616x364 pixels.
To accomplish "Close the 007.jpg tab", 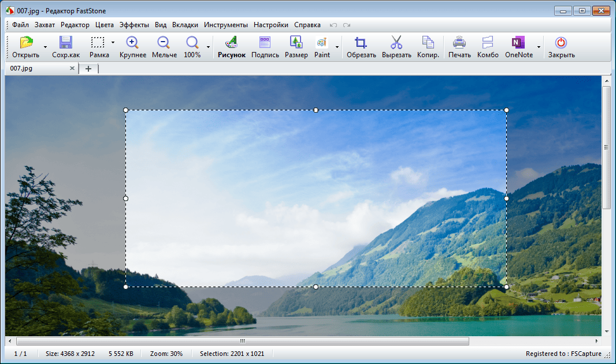I will [72, 68].
